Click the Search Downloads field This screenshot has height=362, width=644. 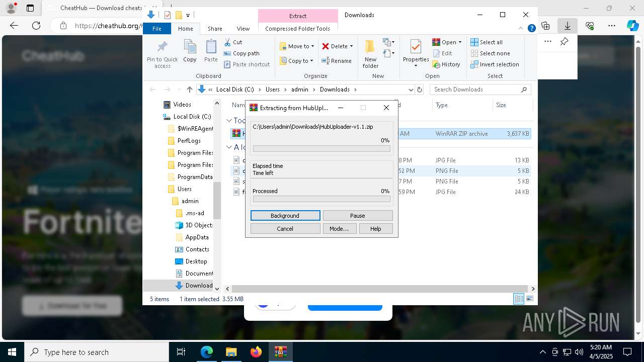click(480, 89)
